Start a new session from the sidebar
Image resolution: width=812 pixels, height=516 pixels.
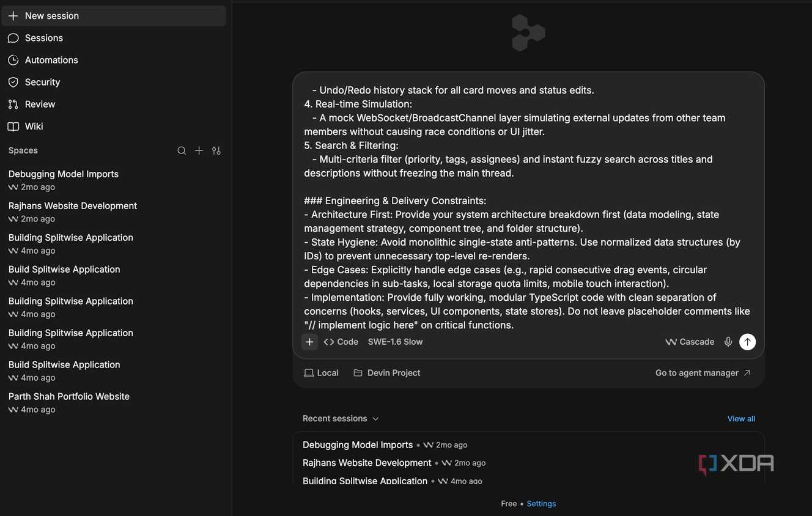coord(114,16)
